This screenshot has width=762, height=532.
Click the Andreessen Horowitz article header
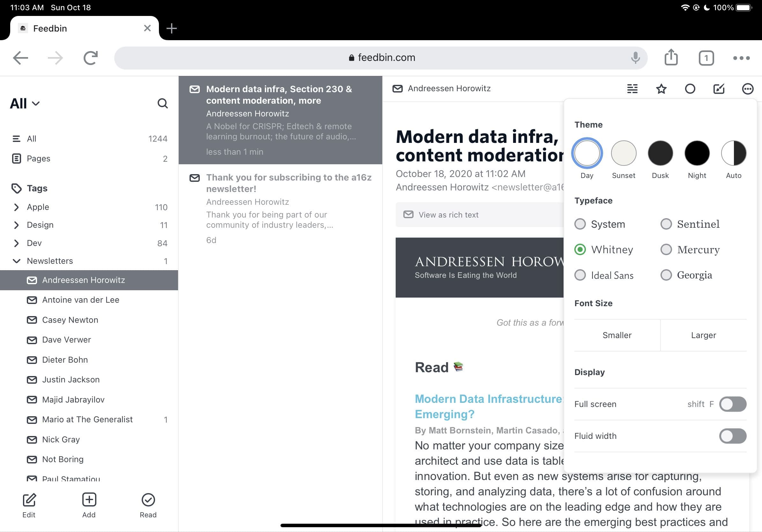click(x=441, y=89)
